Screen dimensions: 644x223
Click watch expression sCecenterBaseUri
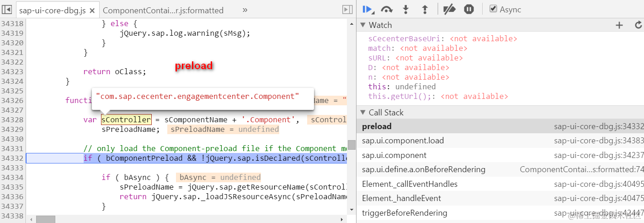pyautogui.click(x=442, y=39)
